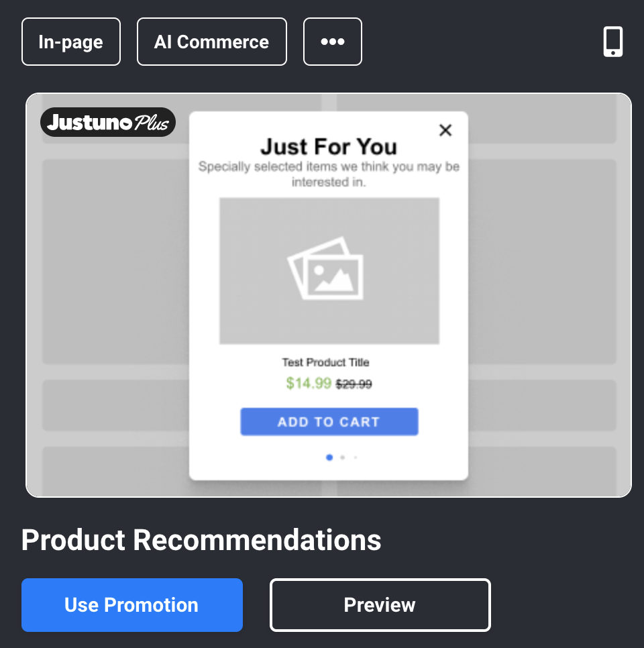
Task: Click the Just For You heading
Action: pos(328,147)
